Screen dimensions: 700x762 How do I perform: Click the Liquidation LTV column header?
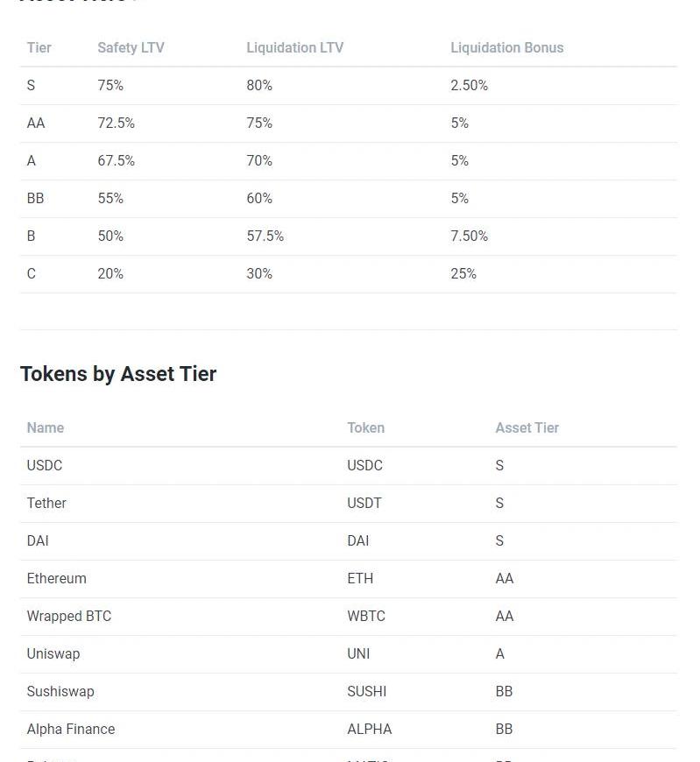[x=294, y=48]
